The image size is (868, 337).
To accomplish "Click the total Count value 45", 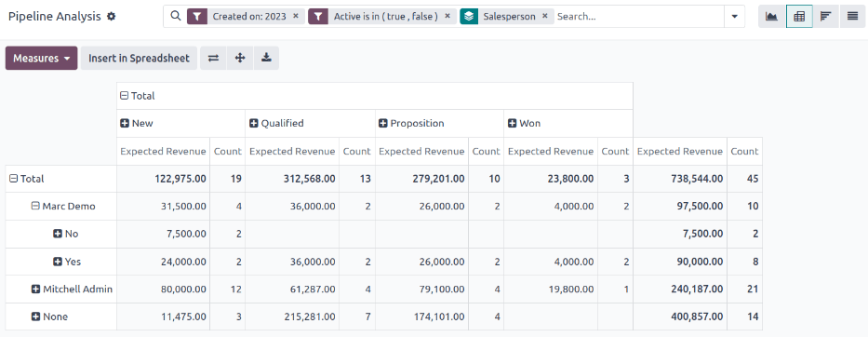I will pyautogui.click(x=744, y=179).
